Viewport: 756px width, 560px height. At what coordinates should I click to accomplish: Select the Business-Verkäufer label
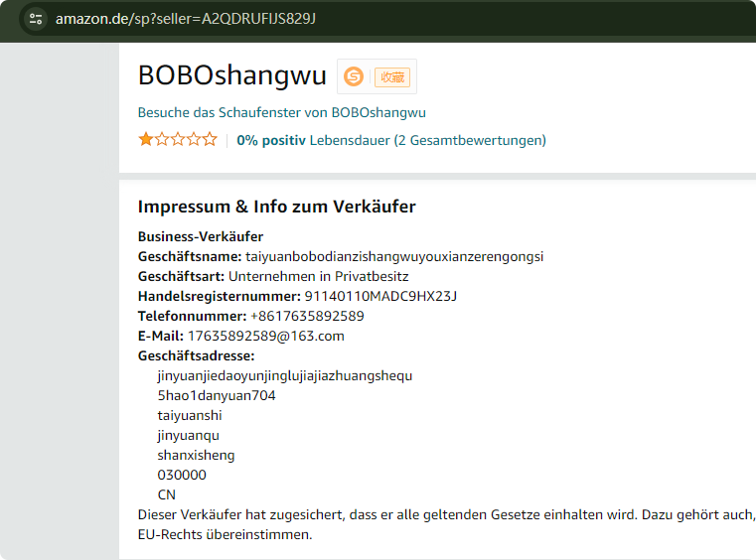201,236
